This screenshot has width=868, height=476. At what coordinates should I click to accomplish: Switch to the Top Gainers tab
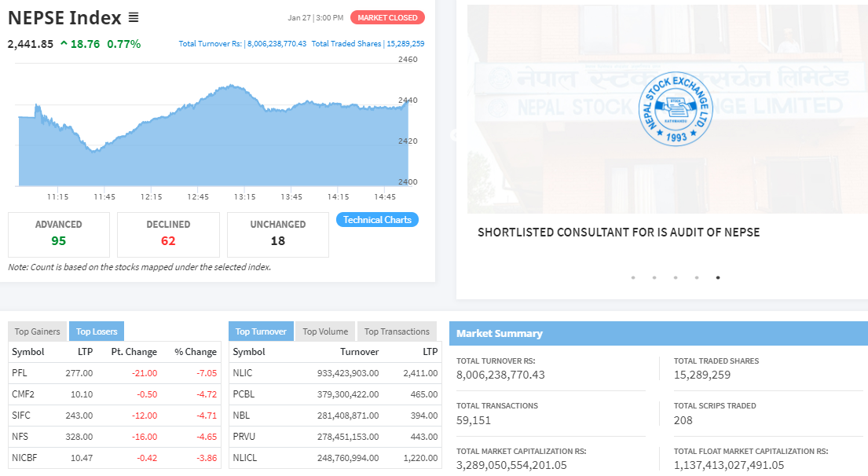coord(37,331)
